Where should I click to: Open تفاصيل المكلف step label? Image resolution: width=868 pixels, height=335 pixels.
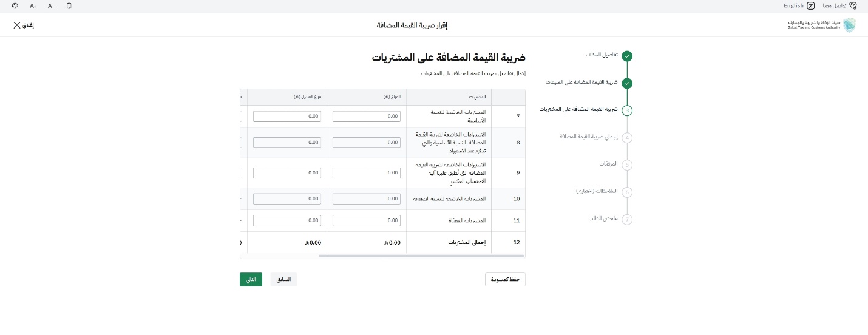602,55
